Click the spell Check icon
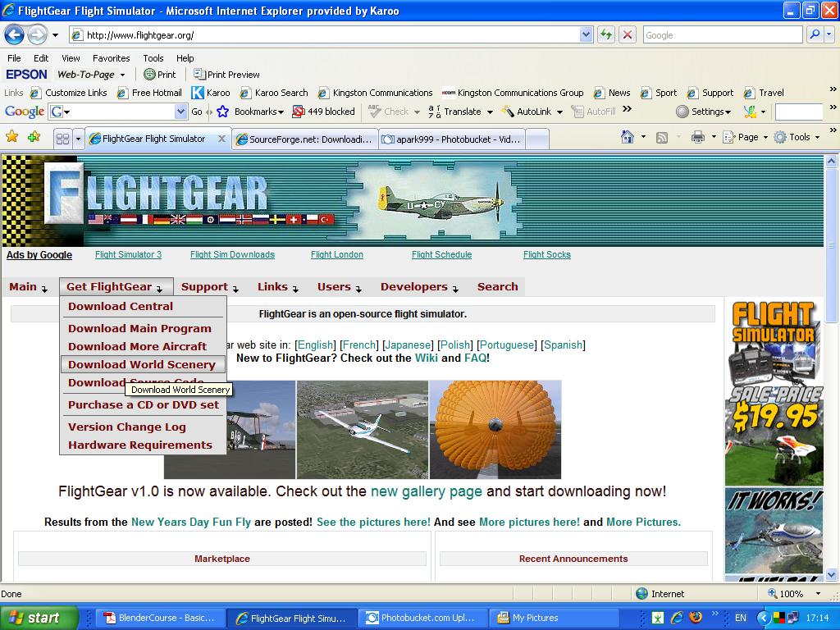 (x=374, y=112)
